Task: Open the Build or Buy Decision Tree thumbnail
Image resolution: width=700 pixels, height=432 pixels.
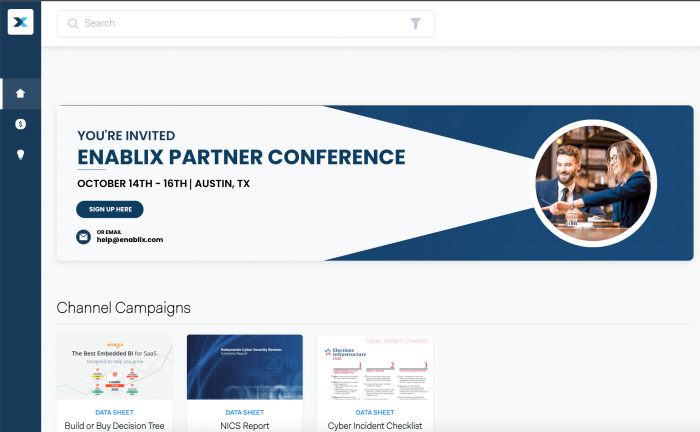Action: pos(115,367)
